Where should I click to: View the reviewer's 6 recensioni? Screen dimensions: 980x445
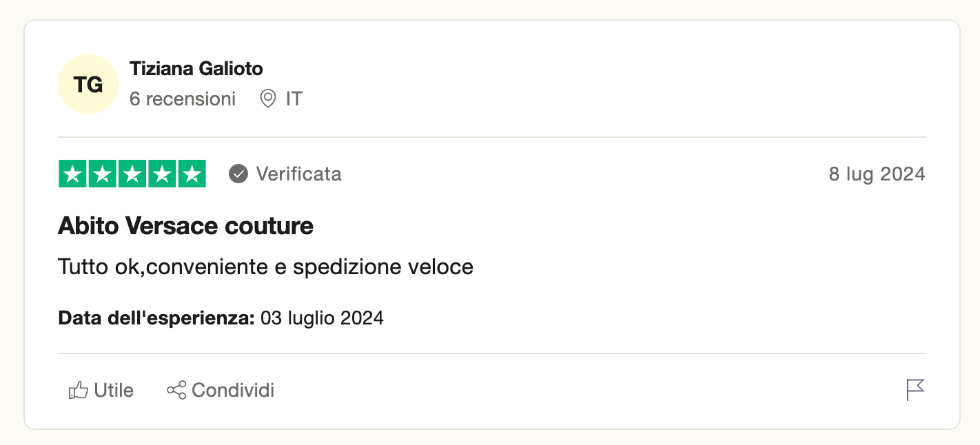[x=183, y=99]
